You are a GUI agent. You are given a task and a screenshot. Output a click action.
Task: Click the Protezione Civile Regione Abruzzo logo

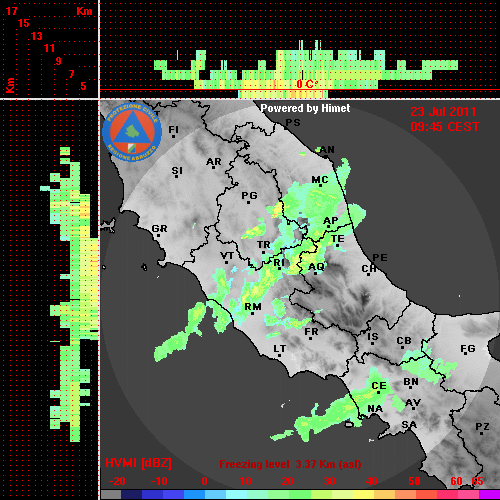click(x=132, y=132)
